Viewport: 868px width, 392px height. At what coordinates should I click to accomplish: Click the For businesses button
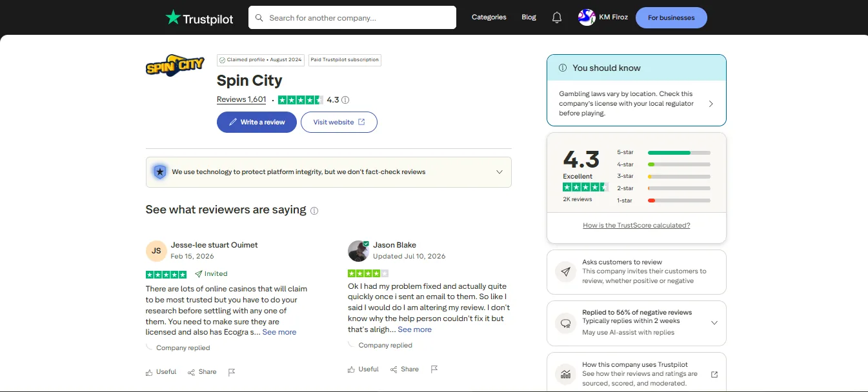(x=671, y=18)
